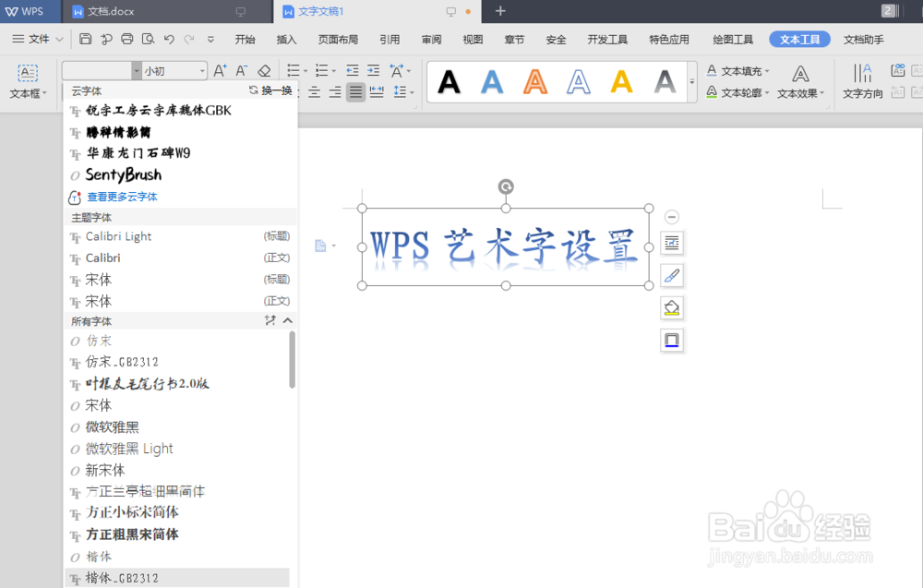Click increase indent icon

[373, 71]
